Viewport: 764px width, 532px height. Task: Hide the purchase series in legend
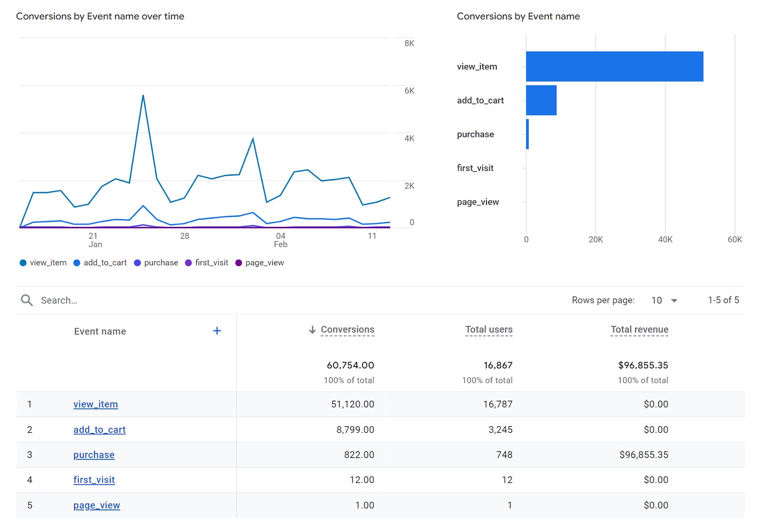coord(156,263)
